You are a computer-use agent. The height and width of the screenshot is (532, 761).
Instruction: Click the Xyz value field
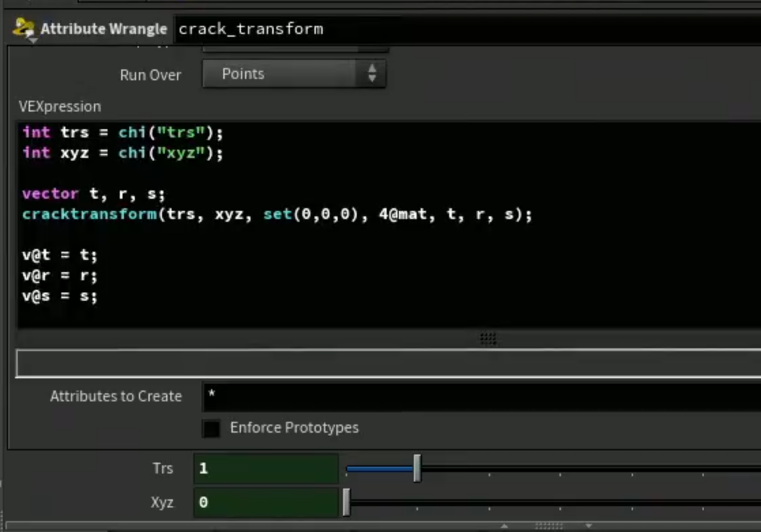(266, 503)
